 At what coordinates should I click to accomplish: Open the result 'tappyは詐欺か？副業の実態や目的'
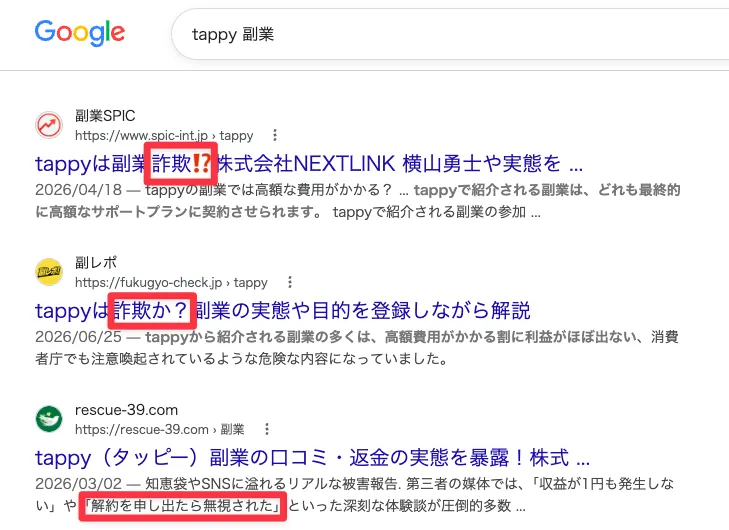[283, 311]
